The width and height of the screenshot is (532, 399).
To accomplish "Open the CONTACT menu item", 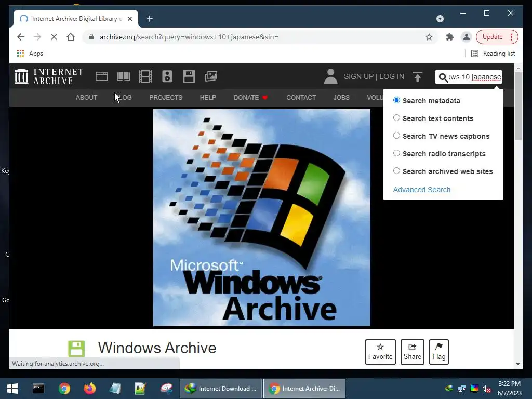I will [301, 97].
